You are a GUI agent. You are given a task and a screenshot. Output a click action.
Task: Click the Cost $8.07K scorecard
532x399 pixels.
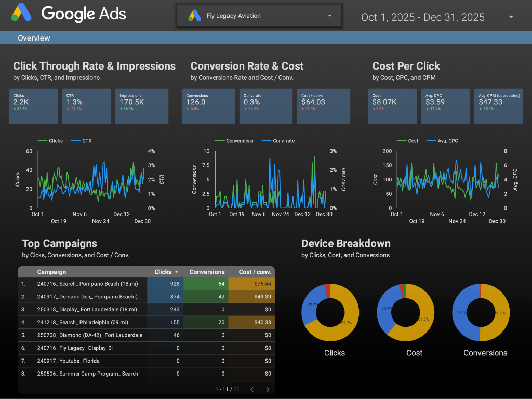coord(392,106)
